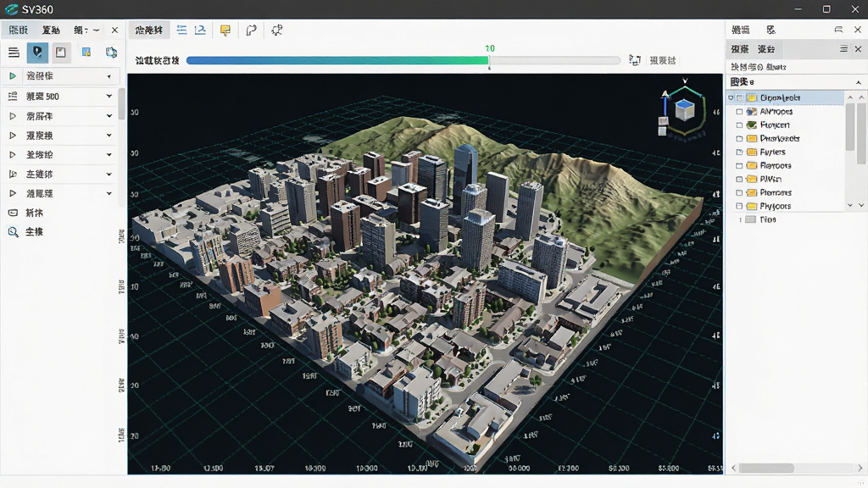Image resolution: width=868 pixels, height=488 pixels.
Task: Open the hamburger menu in the left panel toolbar
Action: coord(14,53)
